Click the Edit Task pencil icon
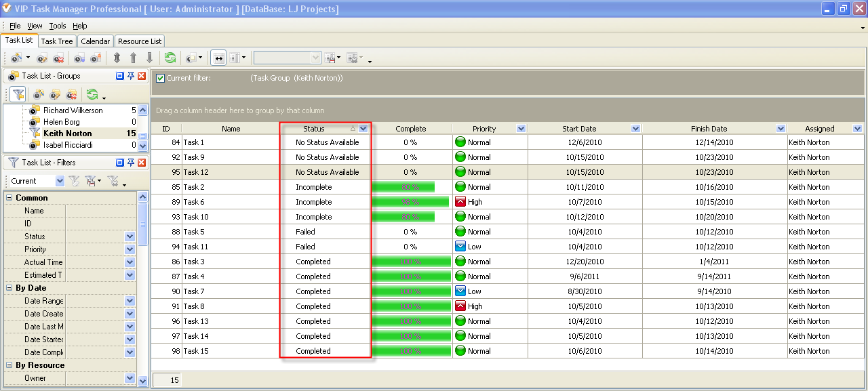Viewport: 868px width, 391px height. [42, 58]
